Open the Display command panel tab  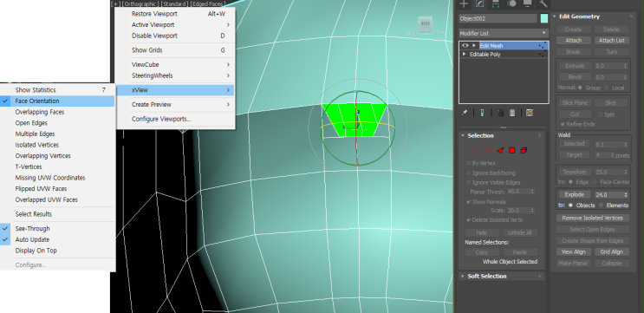[527, 3]
